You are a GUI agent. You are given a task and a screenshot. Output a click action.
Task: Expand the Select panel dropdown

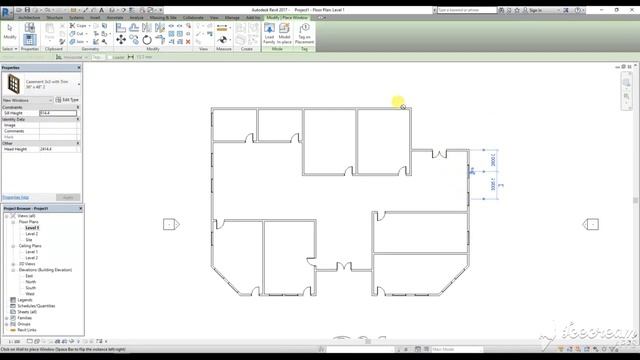pyautogui.click(x=9, y=49)
